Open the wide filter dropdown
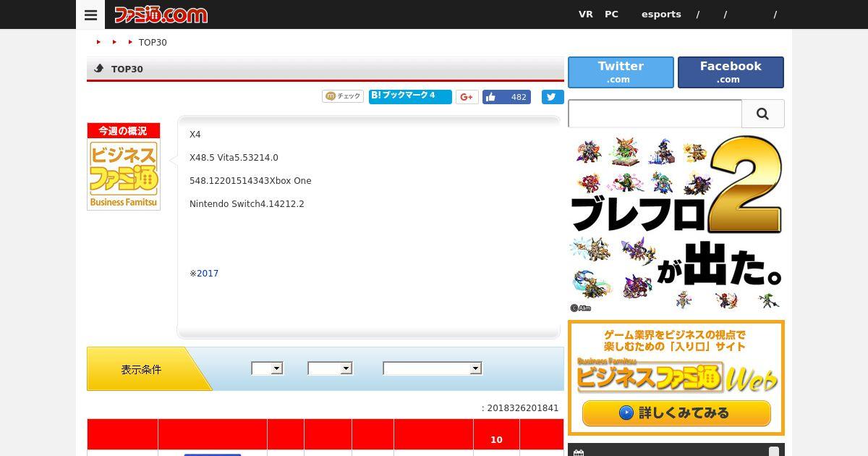Image resolution: width=868 pixels, height=456 pixels. tap(433, 368)
